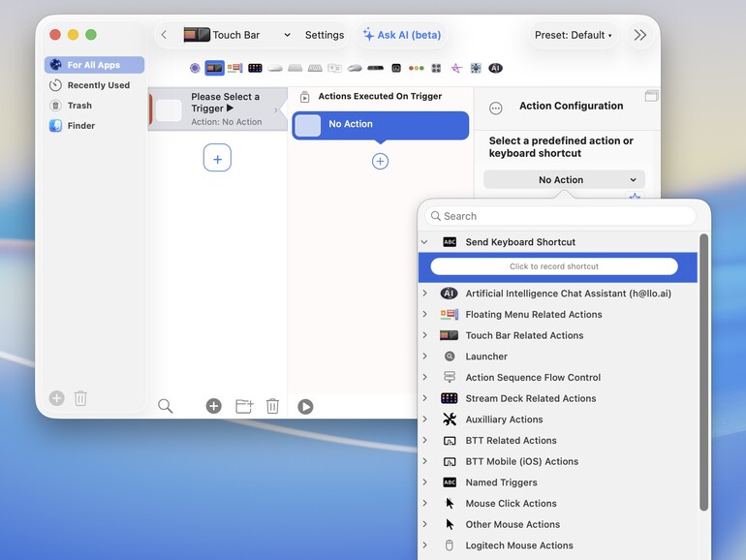
Task: Collapse the Send Keyboard Shortcut group
Action: pos(424,242)
